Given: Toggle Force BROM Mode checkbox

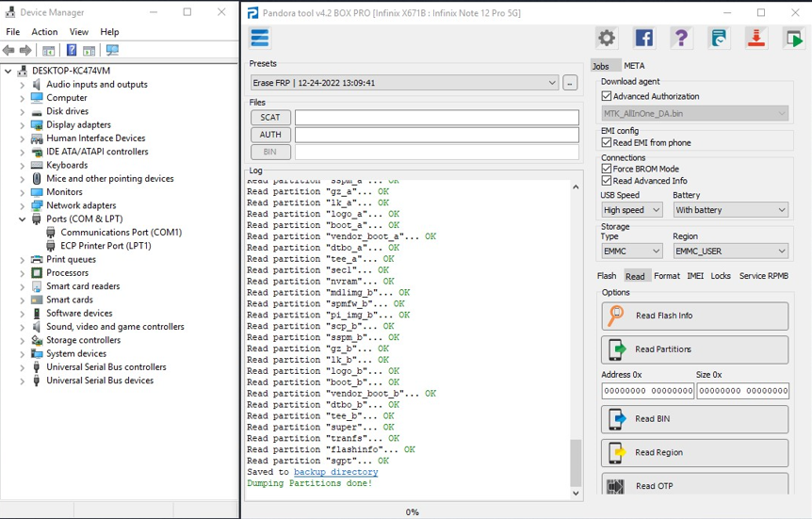Looking at the screenshot, I should pyautogui.click(x=607, y=169).
